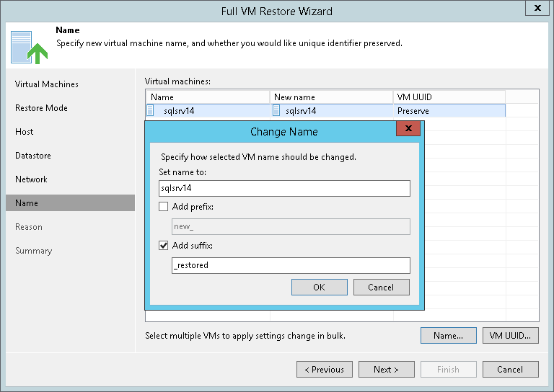The image size is (554, 392).
Task: Click the VM UUID column header
Action: click(x=449, y=97)
